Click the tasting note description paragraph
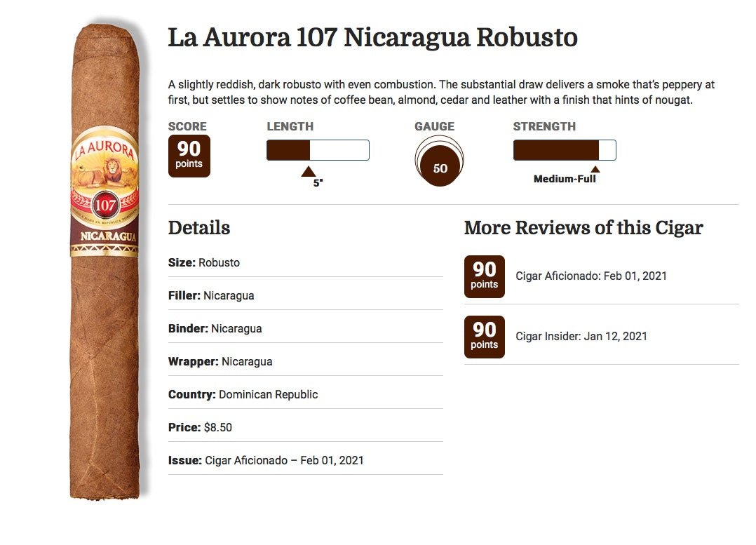This screenshot has width=756, height=545. click(441, 92)
